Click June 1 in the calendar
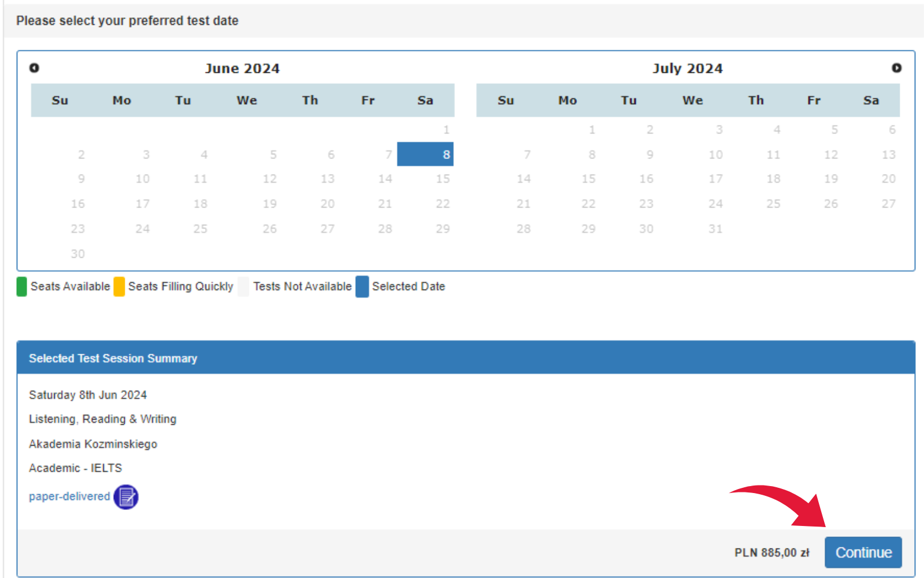 click(x=446, y=130)
